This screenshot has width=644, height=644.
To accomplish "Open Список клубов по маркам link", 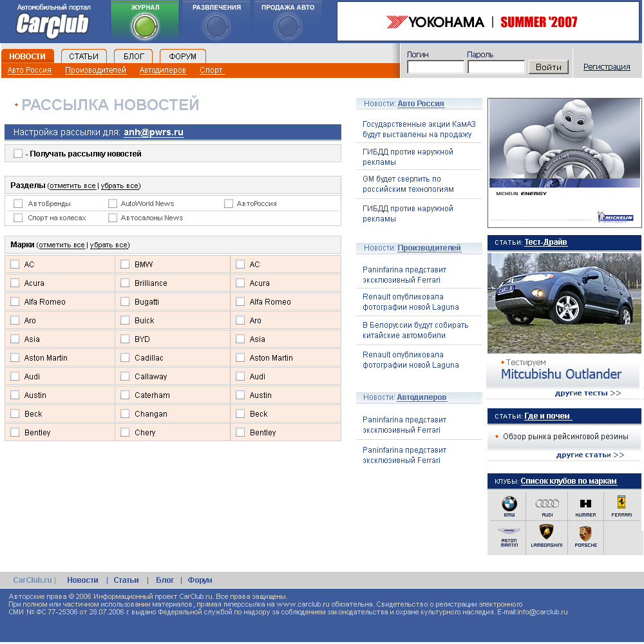I will (x=569, y=481).
